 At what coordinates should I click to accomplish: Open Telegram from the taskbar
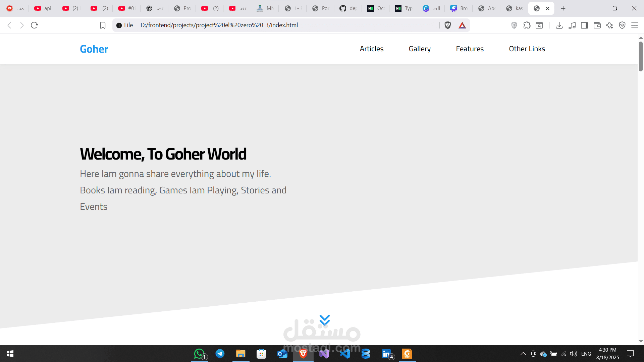tap(220, 354)
